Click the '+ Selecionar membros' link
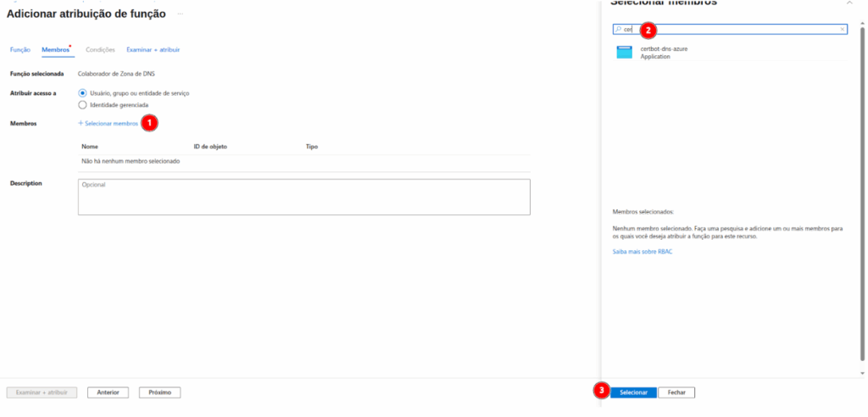The width and height of the screenshot is (868, 417). (x=108, y=124)
